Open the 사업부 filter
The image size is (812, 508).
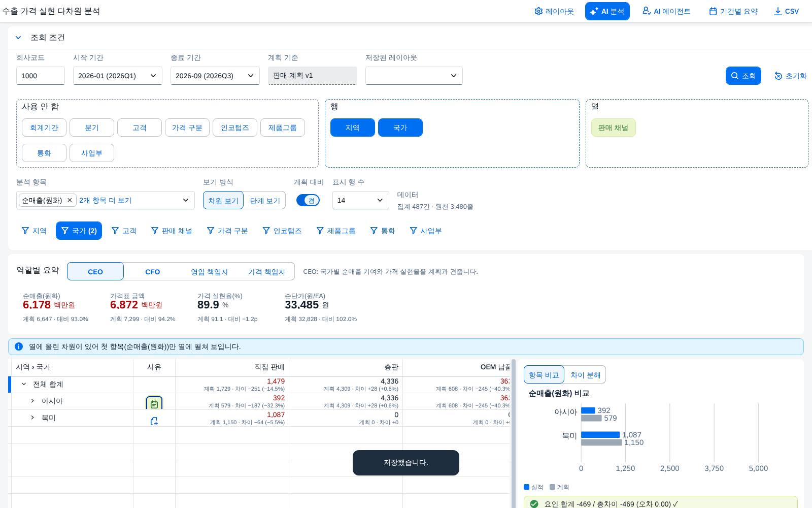click(x=426, y=231)
